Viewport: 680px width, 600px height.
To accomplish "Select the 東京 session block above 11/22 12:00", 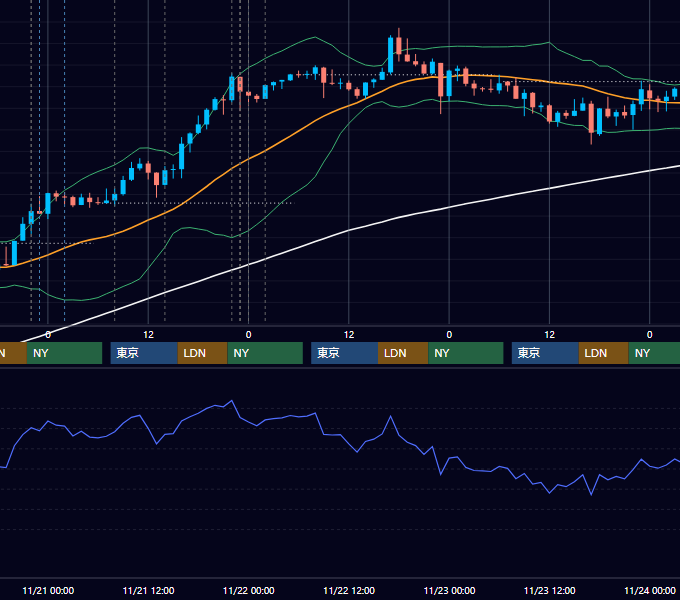I will point(344,353).
